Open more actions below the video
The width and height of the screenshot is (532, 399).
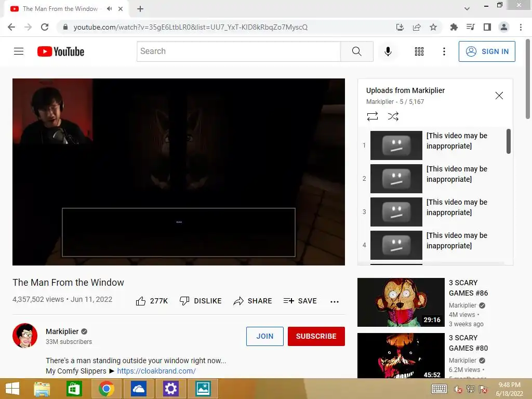coord(335,302)
